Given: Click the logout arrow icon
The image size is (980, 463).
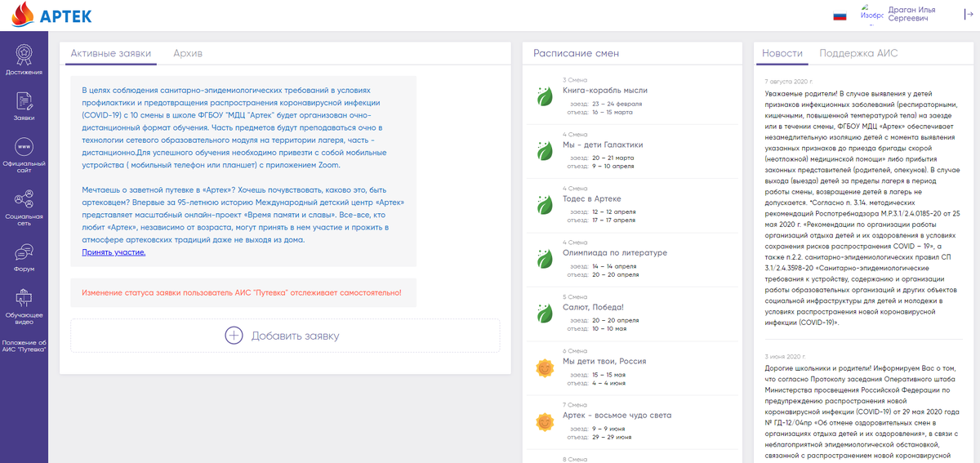Looking at the screenshot, I should [969, 15].
